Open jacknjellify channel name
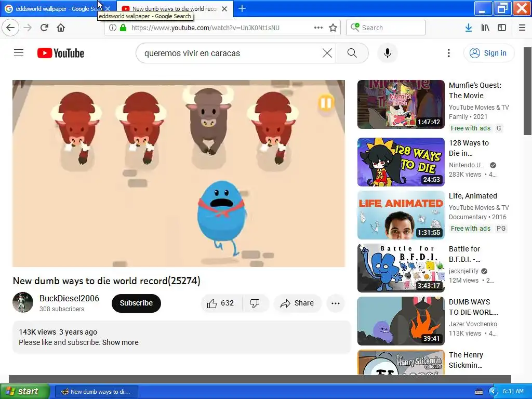 [x=463, y=271]
